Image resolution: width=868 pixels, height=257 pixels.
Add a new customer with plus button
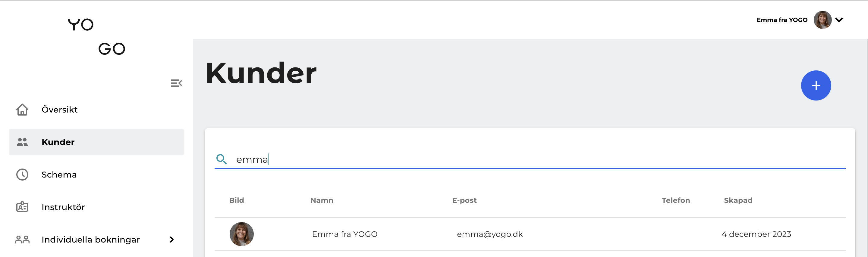point(816,85)
